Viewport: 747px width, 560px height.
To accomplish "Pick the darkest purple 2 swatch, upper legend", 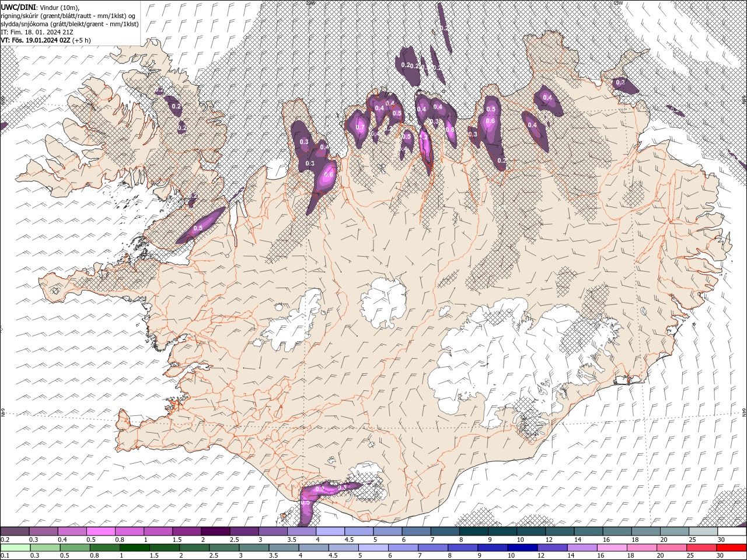I will [215, 531].
